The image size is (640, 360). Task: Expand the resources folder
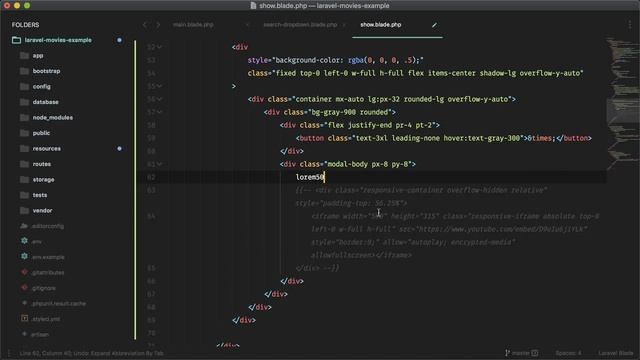[x=47, y=149]
